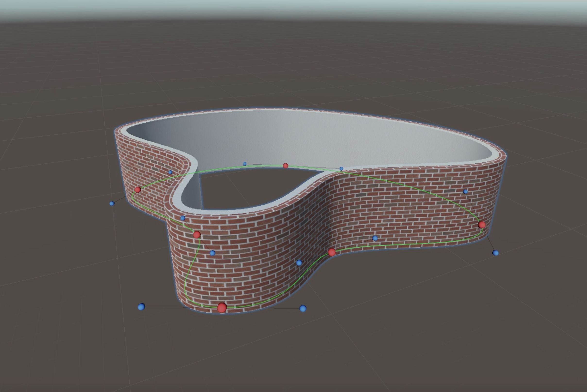Click blue handle on ground outside left wall
587x392 pixels.
pos(112,204)
